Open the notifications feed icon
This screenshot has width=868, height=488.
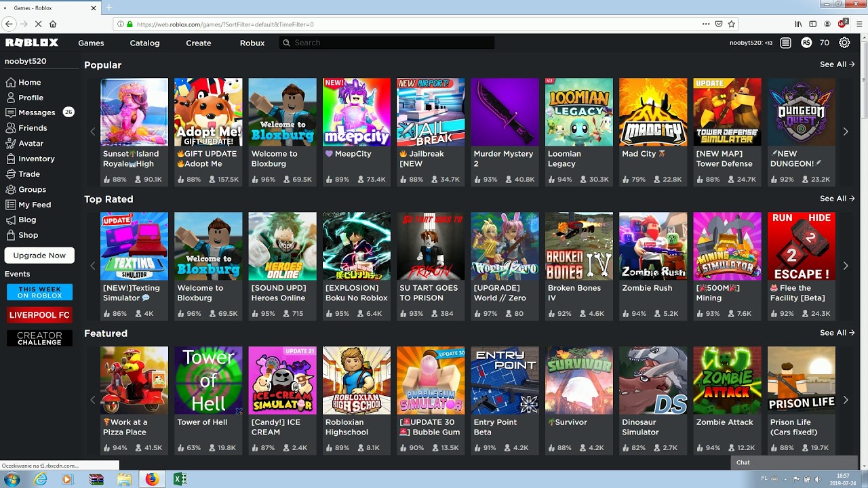click(x=785, y=43)
